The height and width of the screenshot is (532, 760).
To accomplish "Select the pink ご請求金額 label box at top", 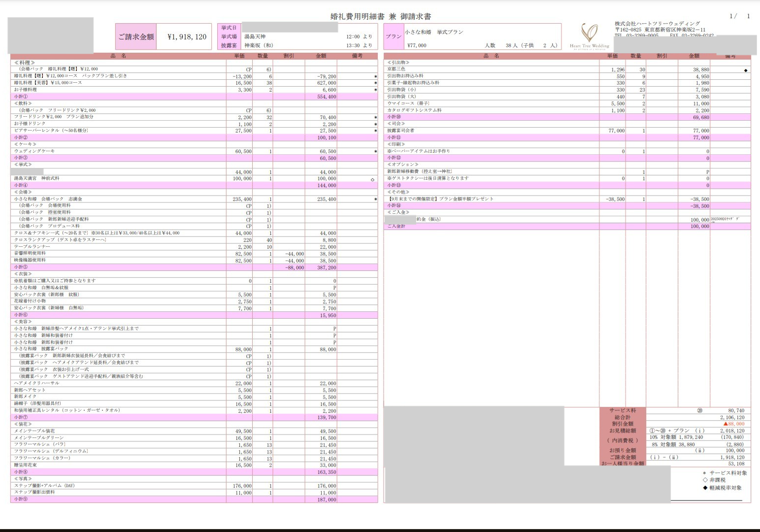I will pos(136,36).
